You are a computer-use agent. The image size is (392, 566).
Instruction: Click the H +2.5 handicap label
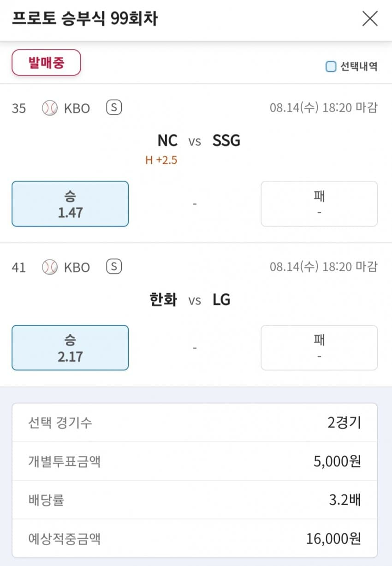coord(161,161)
